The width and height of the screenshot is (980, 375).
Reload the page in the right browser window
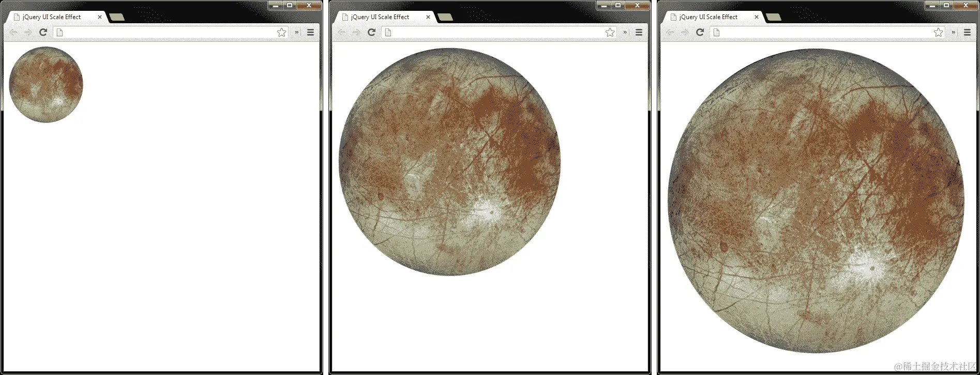[700, 32]
